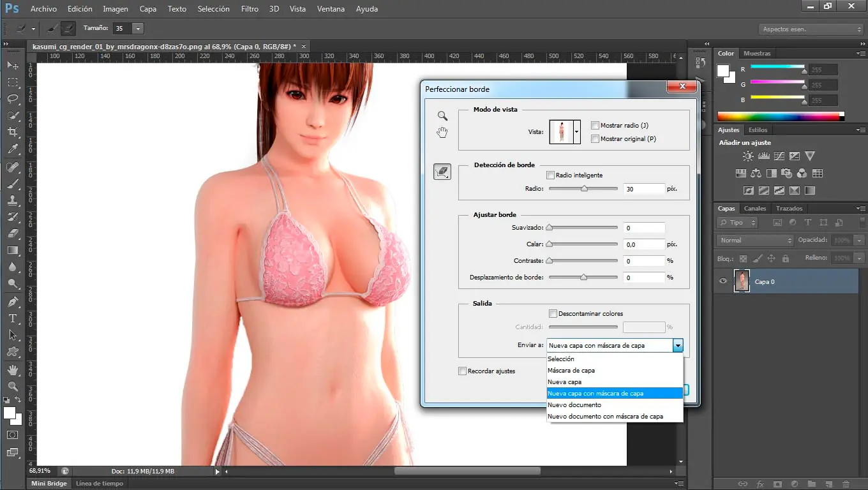
Task: Select the Rectangular Marquee tool
Action: tap(13, 82)
